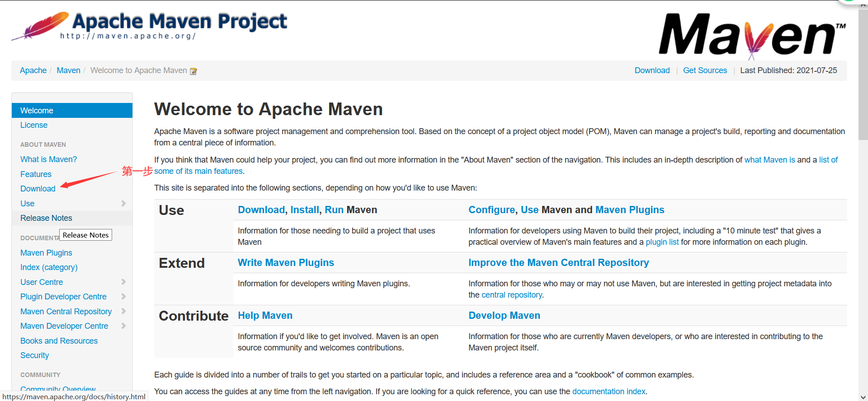Open Release Notes in the sidebar
The height and width of the screenshot is (401, 868).
[x=46, y=218]
